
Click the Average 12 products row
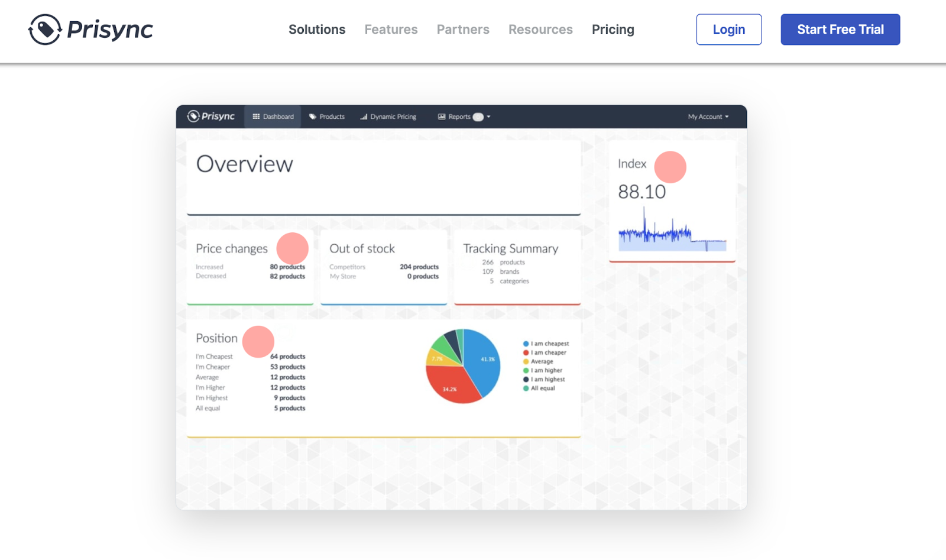[251, 377]
